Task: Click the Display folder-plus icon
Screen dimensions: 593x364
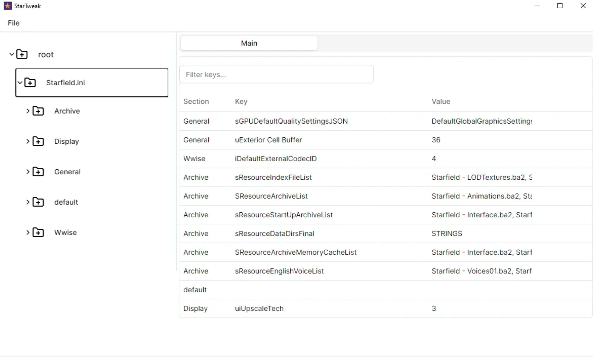Action: click(x=38, y=141)
